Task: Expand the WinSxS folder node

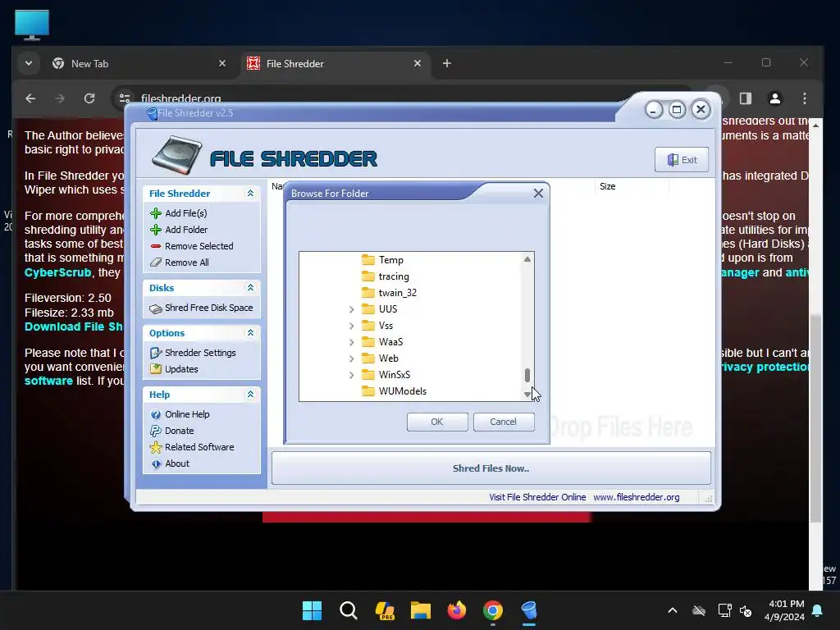Action: coord(351,375)
